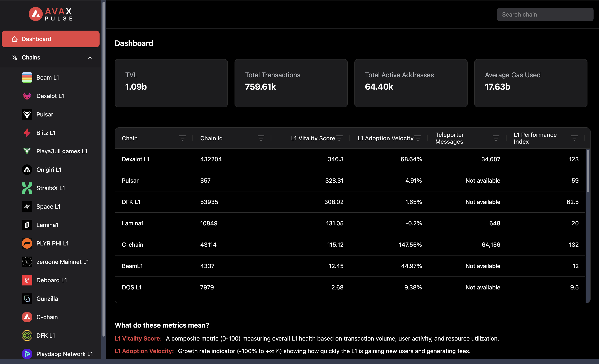The image size is (599, 364).
Task: Select the Playdapp Network L1 icon
Action: coord(27,354)
